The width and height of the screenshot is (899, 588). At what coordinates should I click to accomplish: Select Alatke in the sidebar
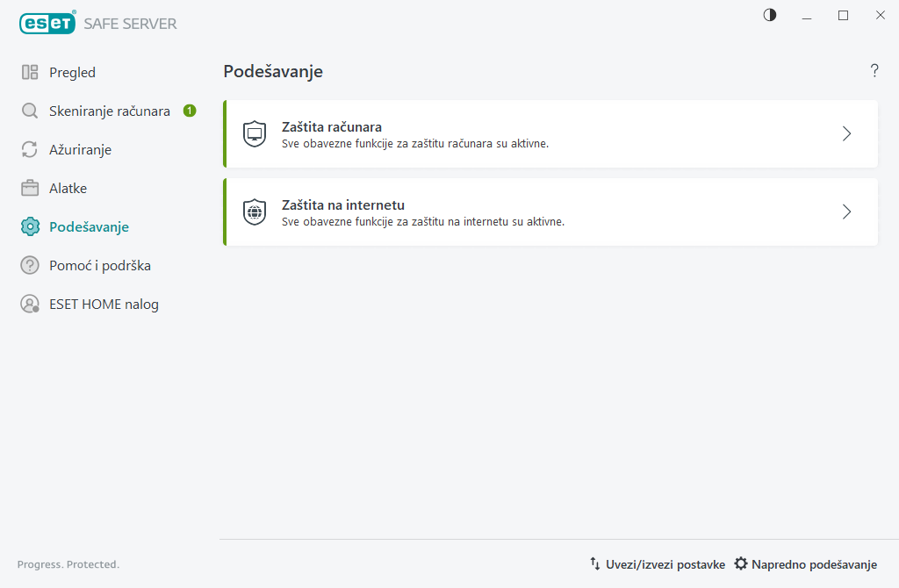click(68, 189)
